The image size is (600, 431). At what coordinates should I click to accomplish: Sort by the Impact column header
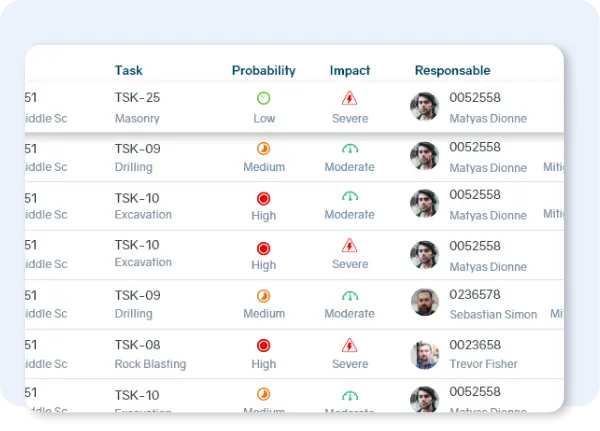click(350, 70)
